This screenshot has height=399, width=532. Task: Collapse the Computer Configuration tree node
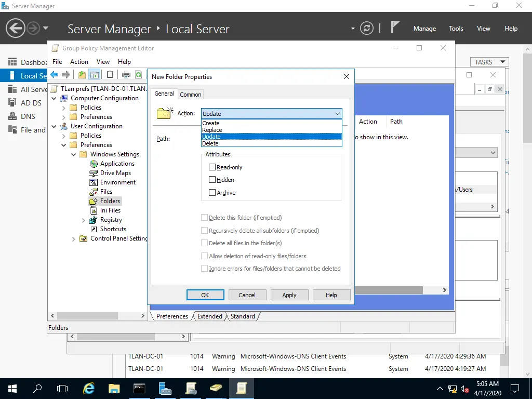tap(54, 98)
